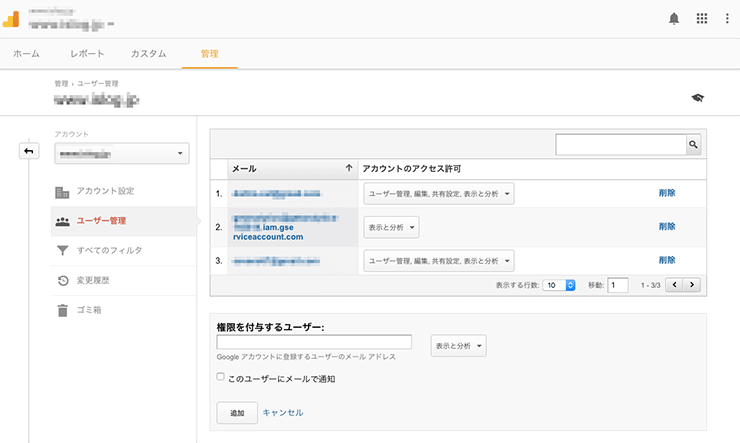Click the iam.gserviceaccount.com email in row 2
The width and height of the screenshot is (740, 443).
tap(285, 227)
